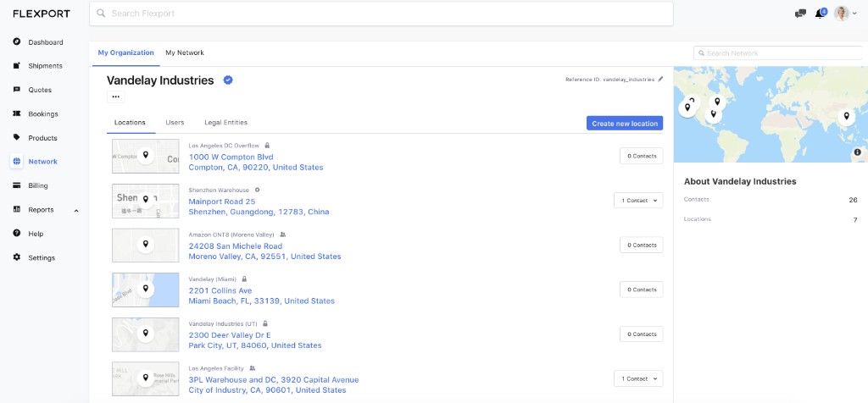Viewport: 868px width, 403px height.
Task: Open the Help question mark icon
Action: [17, 234]
